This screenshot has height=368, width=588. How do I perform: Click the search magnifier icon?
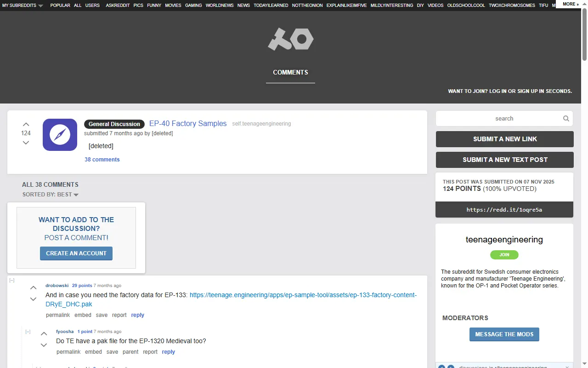point(566,119)
